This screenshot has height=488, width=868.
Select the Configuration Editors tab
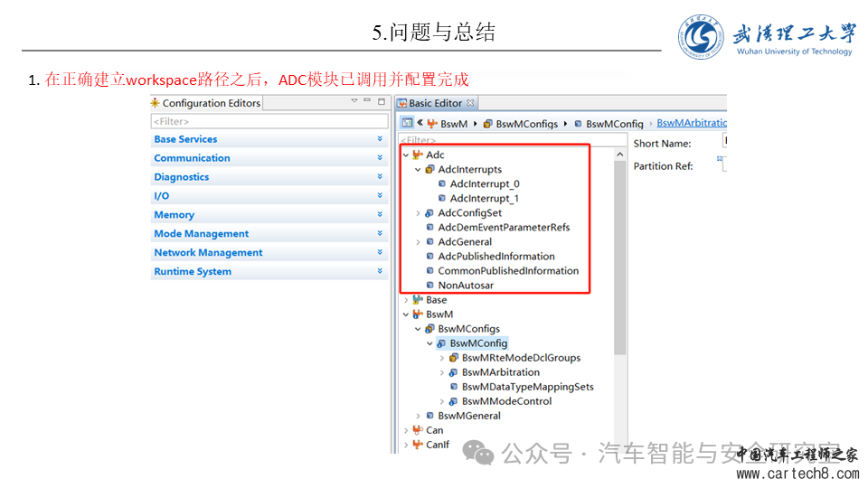click(x=206, y=103)
